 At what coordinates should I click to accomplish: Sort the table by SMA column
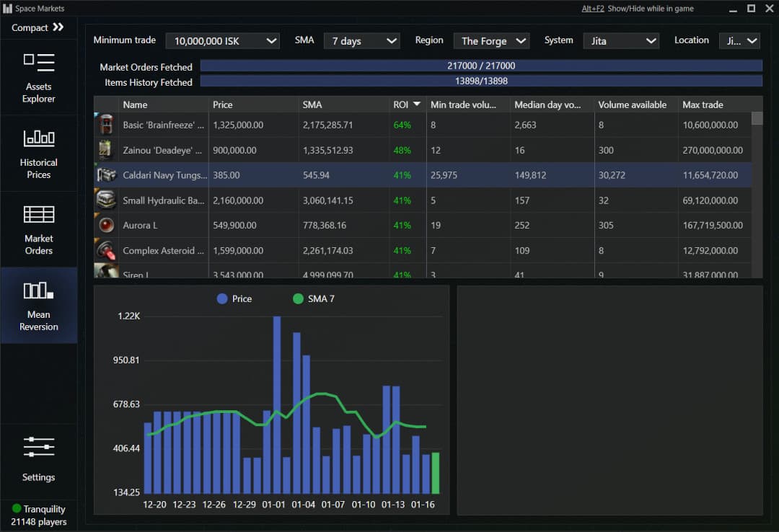(312, 105)
